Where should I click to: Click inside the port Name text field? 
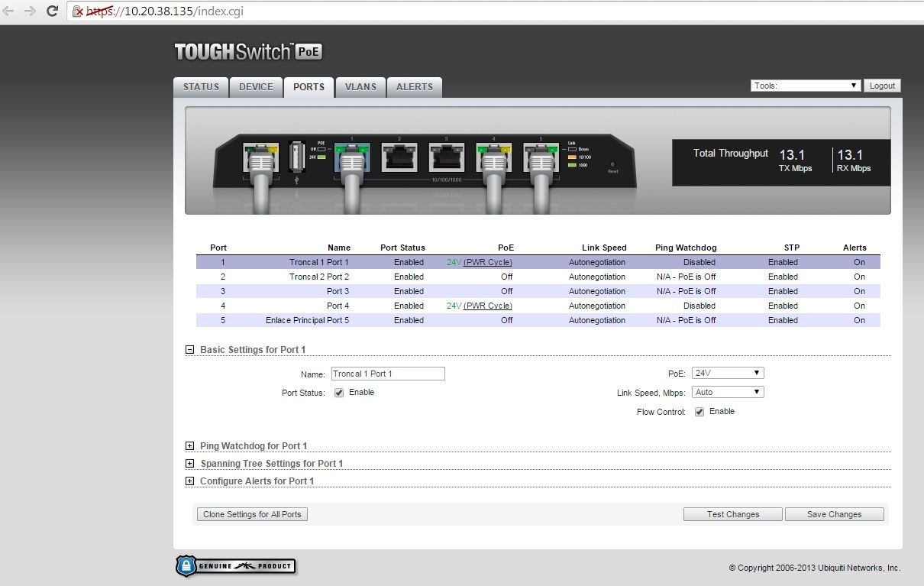pos(387,374)
